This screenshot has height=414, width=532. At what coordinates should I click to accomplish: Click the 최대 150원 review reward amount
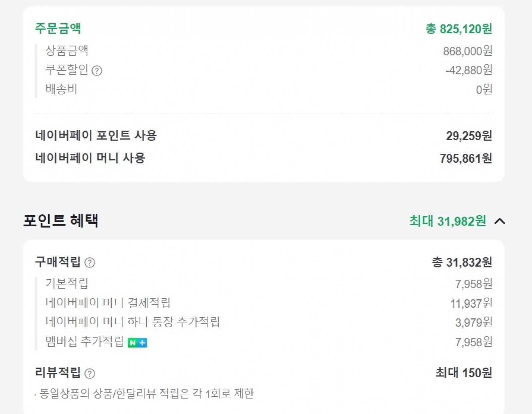pyautogui.click(x=464, y=373)
